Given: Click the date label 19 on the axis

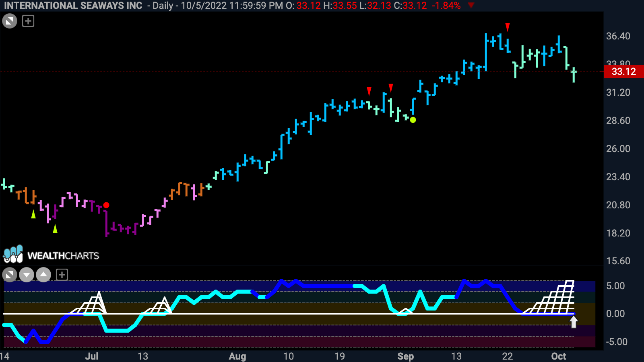Looking at the screenshot, I should (340, 356).
